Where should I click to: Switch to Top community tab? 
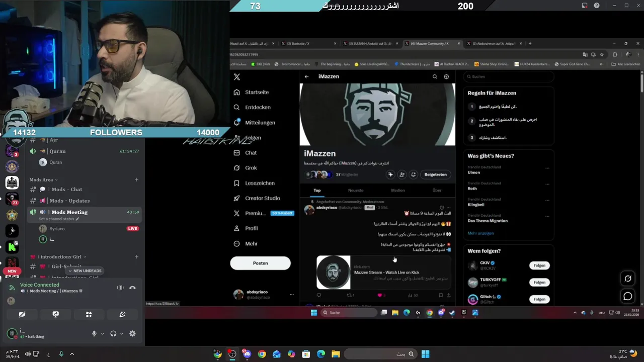click(x=317, y=191)
